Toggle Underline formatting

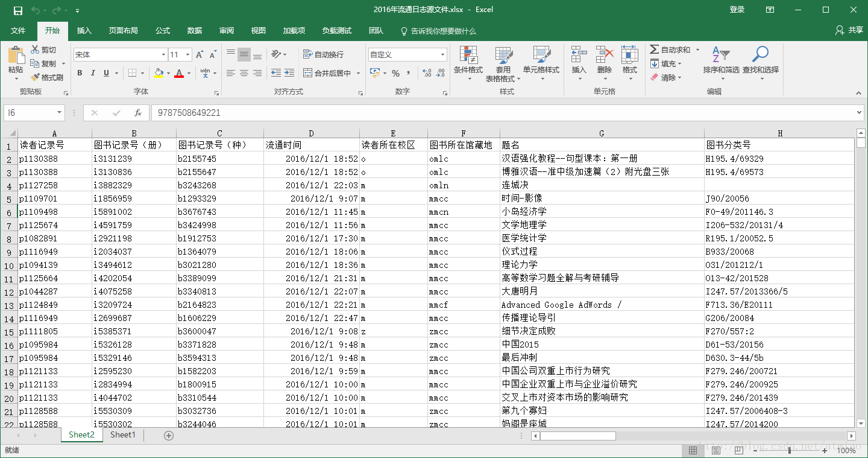click(107, 73)
